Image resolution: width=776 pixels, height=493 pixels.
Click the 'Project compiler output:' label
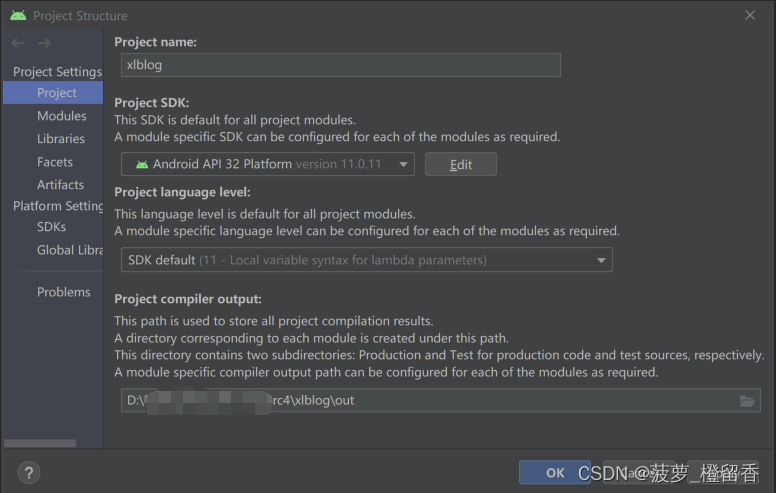coord(188,299)
